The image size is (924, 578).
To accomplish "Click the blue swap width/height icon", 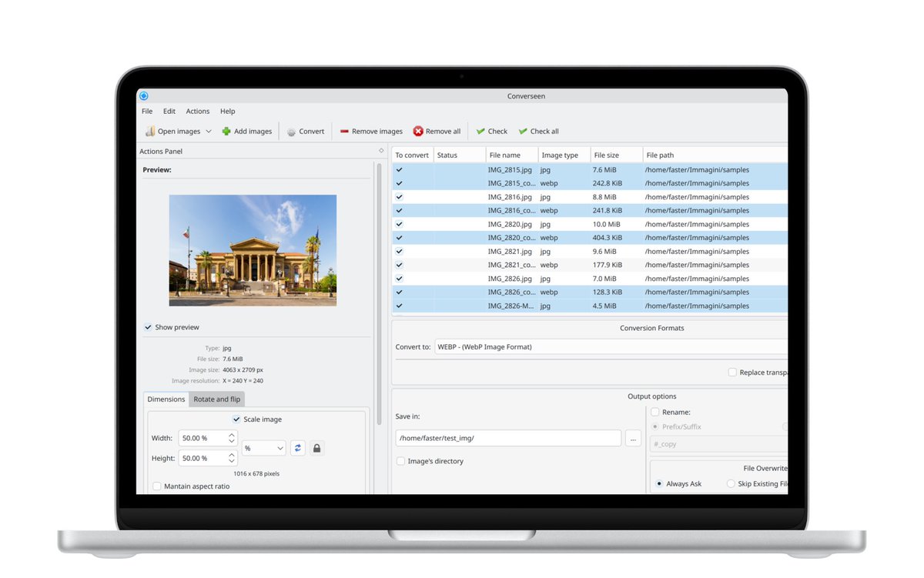I will tap(298, 448).
